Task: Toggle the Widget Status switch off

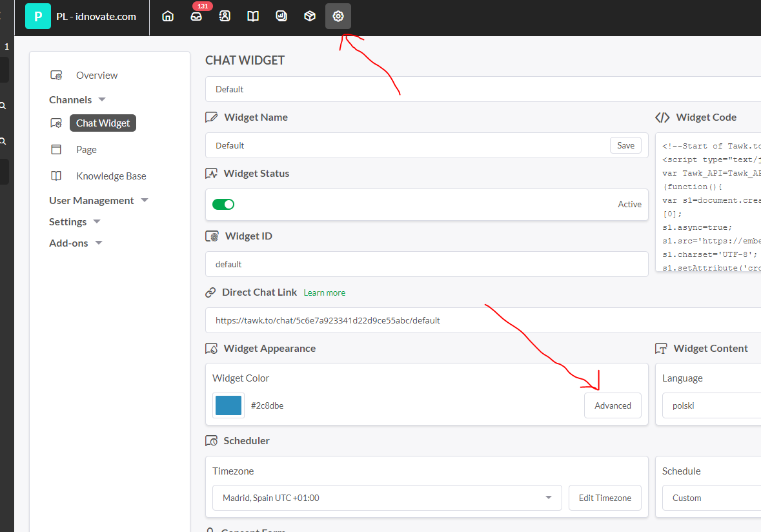Action: 223,205
